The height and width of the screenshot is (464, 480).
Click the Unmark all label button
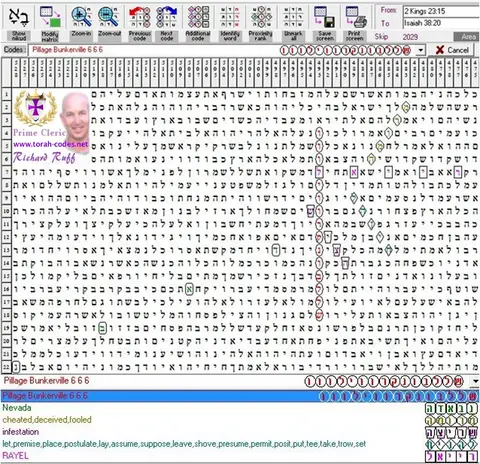[293, 36]
